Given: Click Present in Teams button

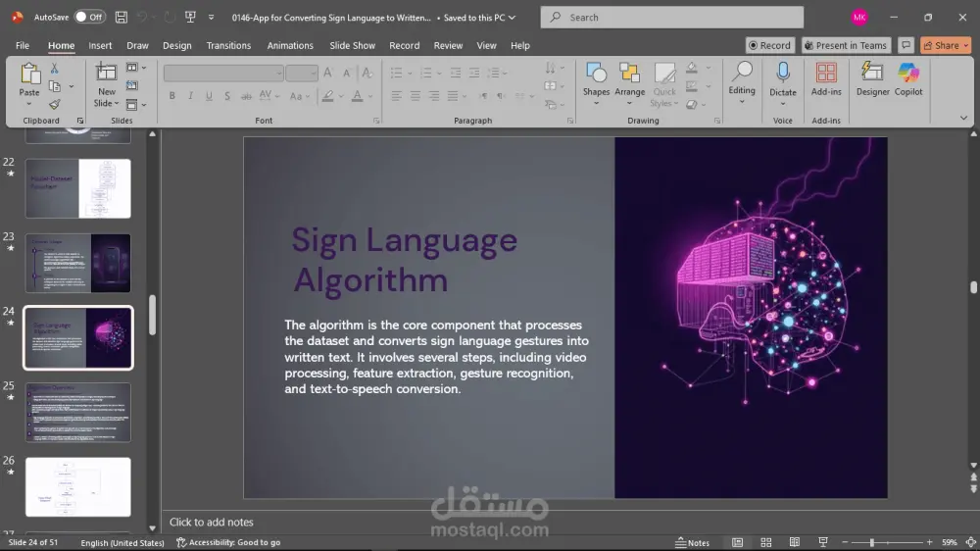Looking at the screenshot, I should click(x=846, y=45).
